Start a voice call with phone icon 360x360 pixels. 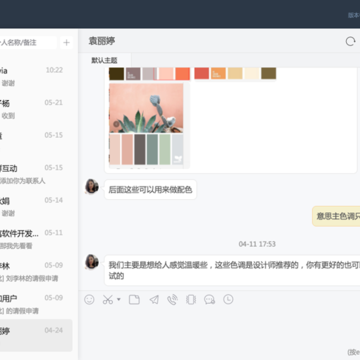(172, 300)
